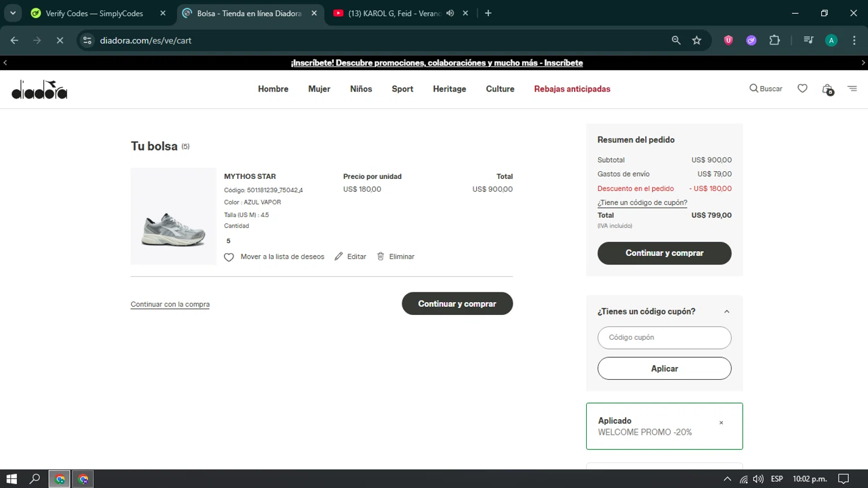The image size is (868, 488).
Task: Close the Verify Codes tab
Action: (163, 13)
